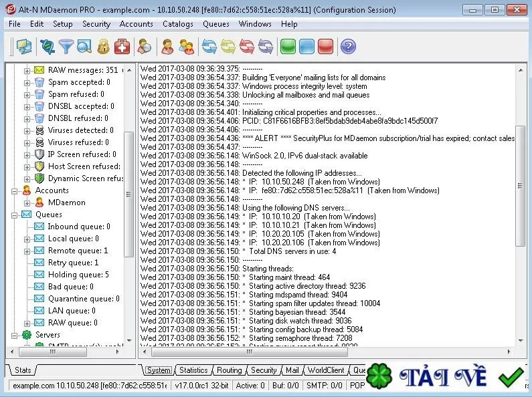532x397 pixels.
Task: Open the Windows menu
Action: [x=255, y=24]
